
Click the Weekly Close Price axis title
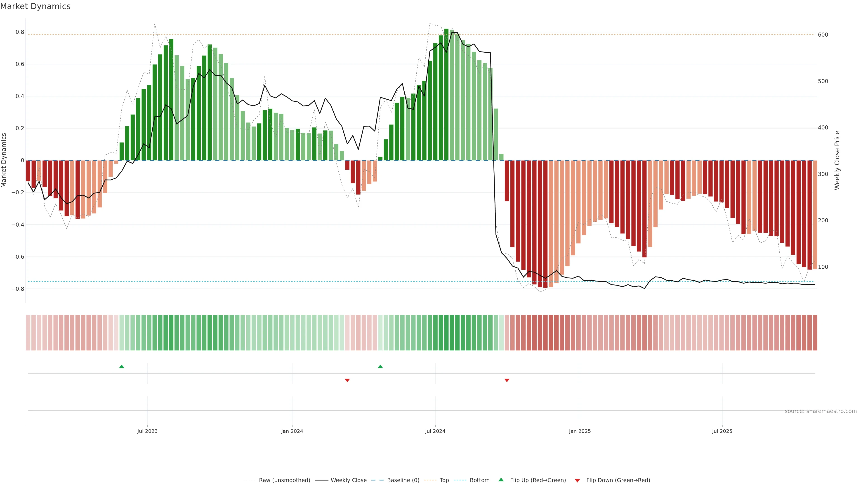click(x=837, y=160)
